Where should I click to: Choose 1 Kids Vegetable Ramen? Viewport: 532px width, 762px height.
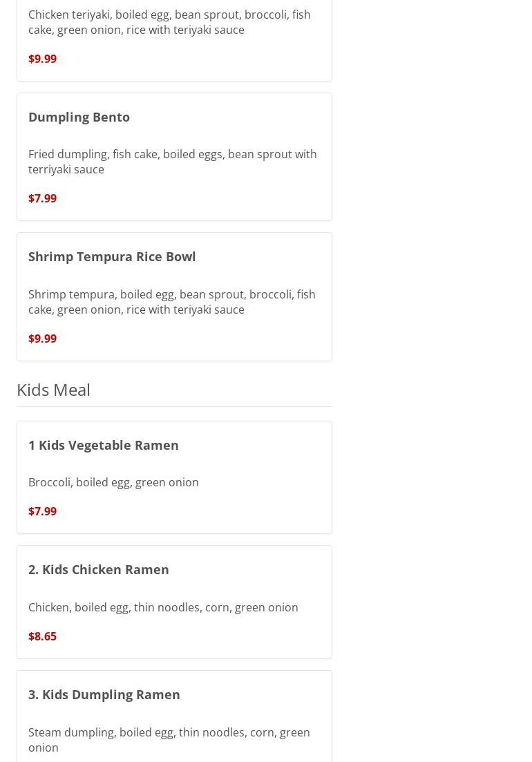click(104, 445)
